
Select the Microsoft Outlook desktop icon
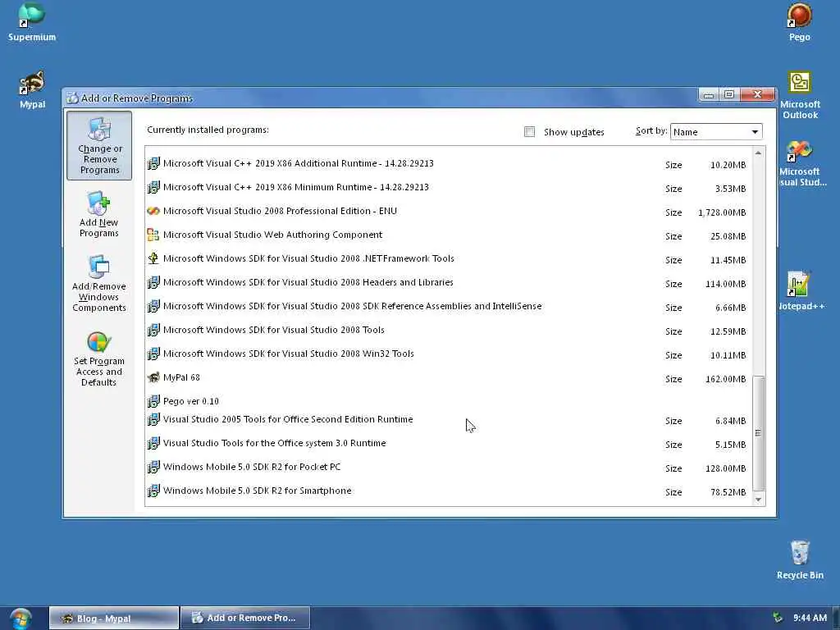(799, 83)
